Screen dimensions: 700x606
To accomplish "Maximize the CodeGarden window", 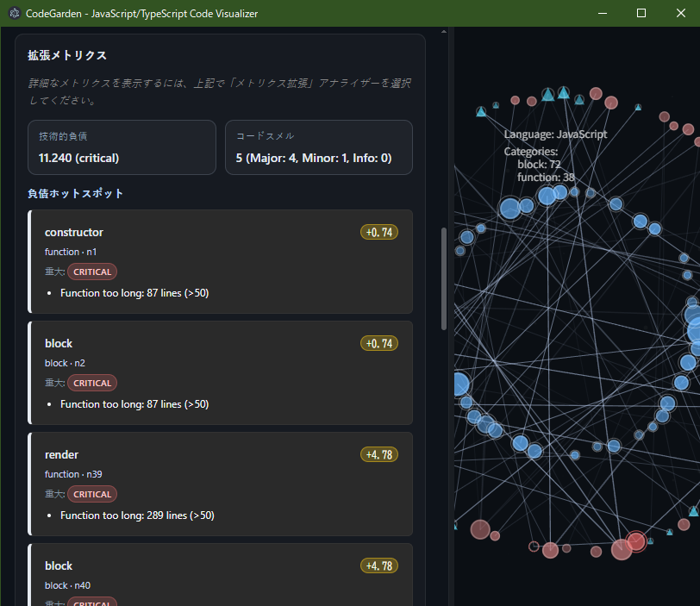I will [x=641, y=14].
